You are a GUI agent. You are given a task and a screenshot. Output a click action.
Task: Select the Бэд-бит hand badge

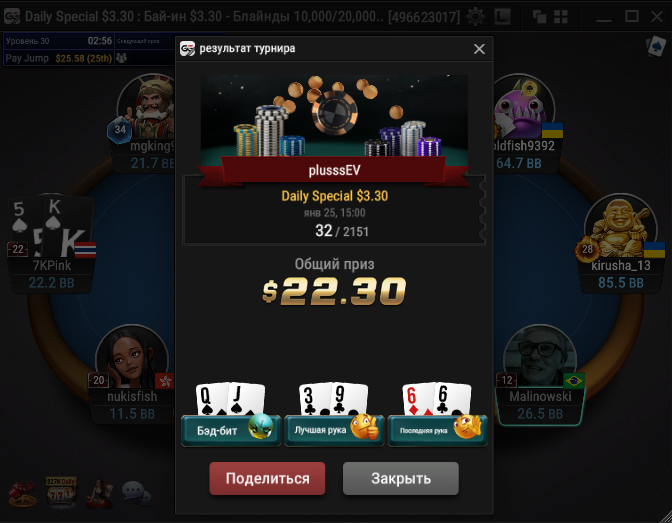tap(231, 430)
